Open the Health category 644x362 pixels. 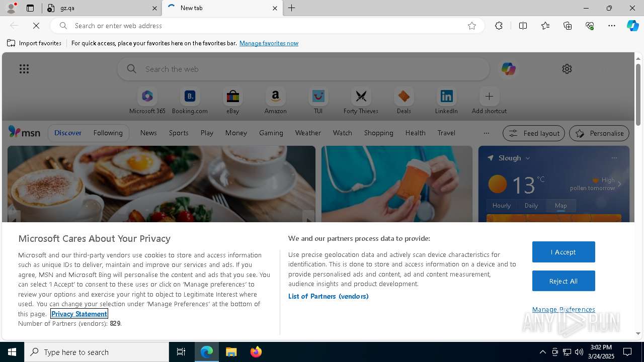tap(415, 133)
